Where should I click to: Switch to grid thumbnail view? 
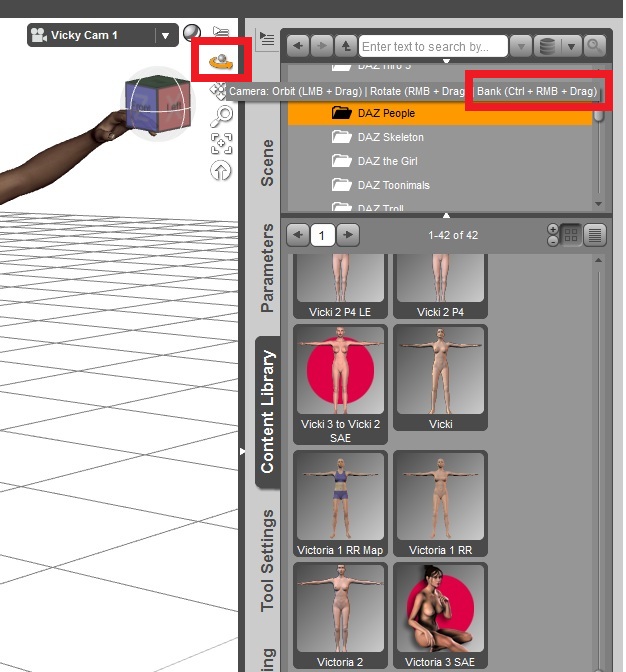tap(571, 235)
